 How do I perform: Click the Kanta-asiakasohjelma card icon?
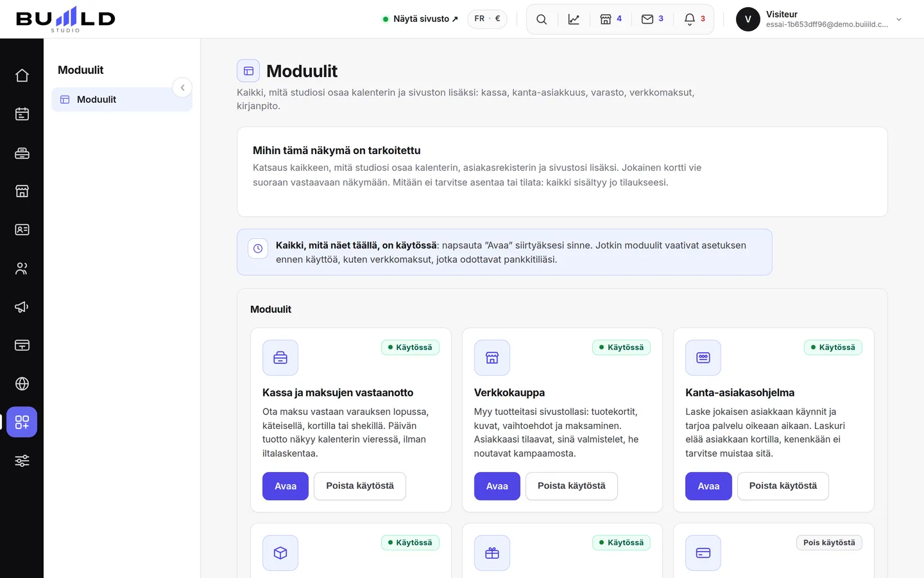point(703,358)
